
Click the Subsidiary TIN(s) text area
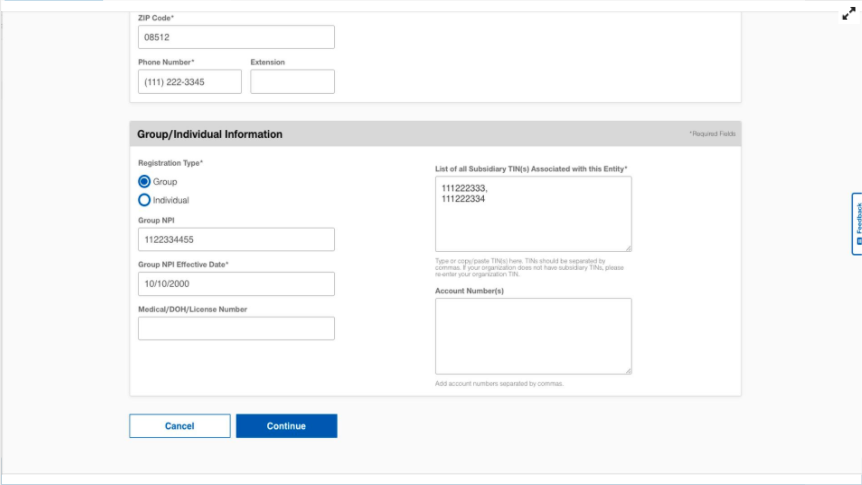click(x=533, y=214)
